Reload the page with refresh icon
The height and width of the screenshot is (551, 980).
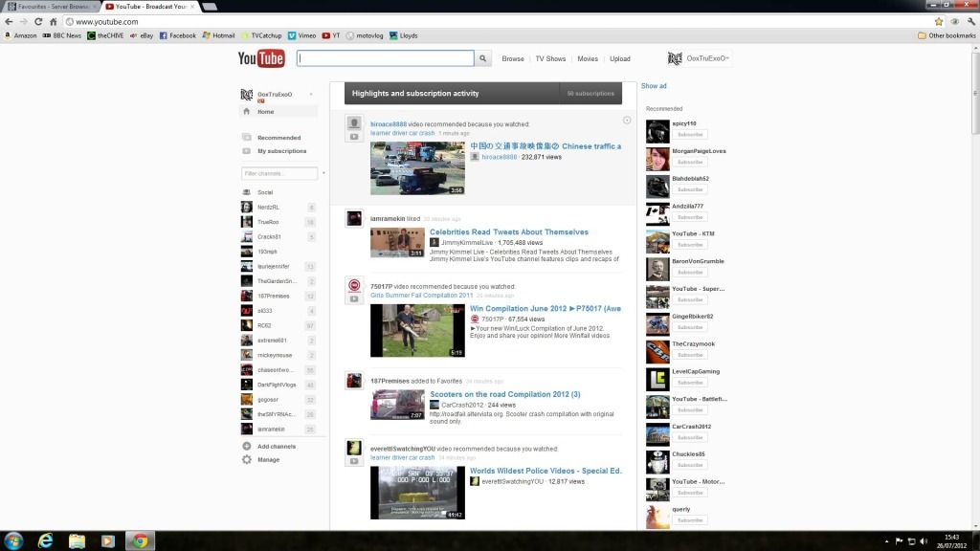(x=38, y=21)
